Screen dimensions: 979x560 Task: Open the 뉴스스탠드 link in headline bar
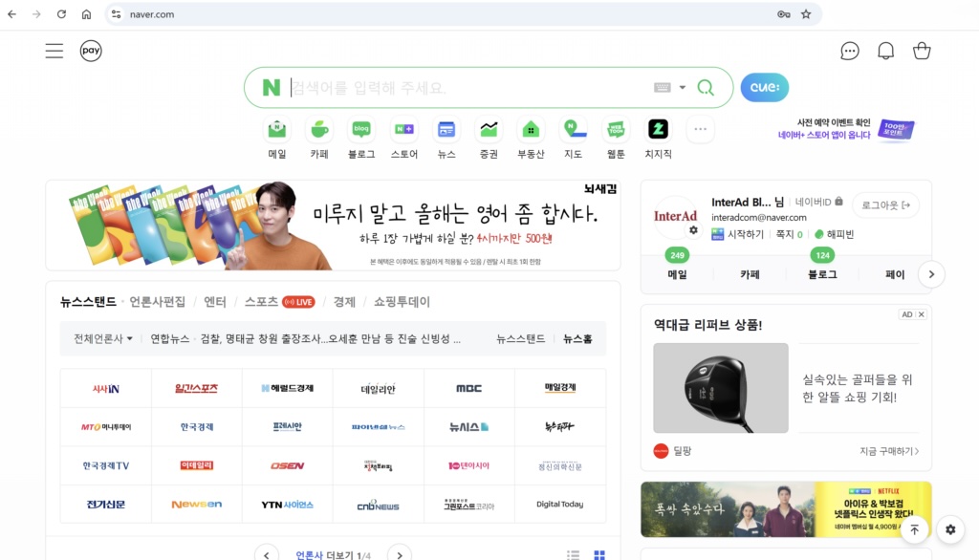[x=521, y=338]
